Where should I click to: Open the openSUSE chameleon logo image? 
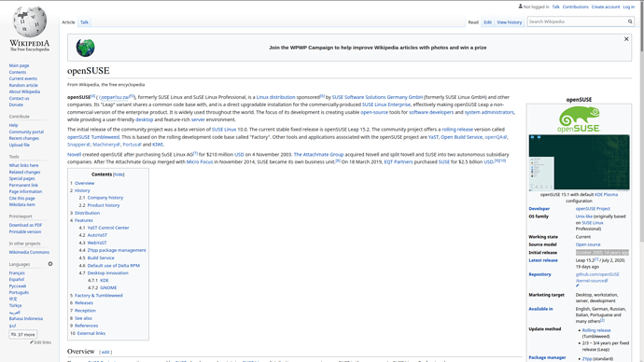579,119
